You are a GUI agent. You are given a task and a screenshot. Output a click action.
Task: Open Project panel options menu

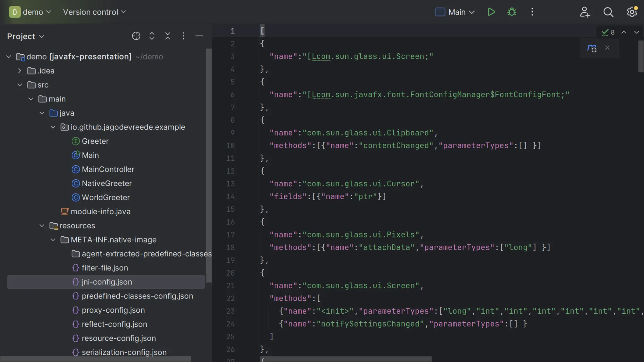183,36
